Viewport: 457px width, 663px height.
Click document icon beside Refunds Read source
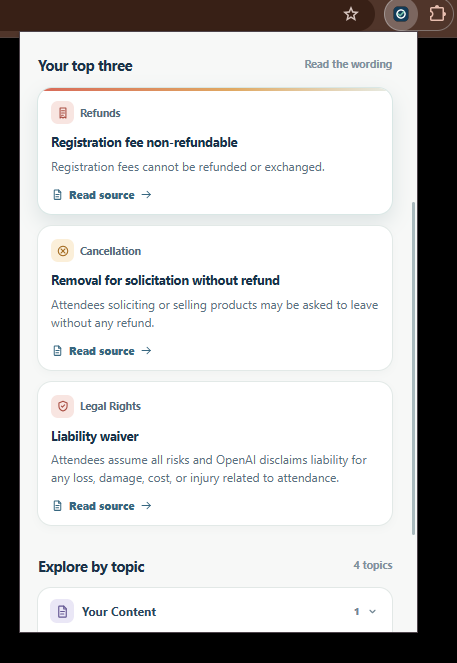57,195
